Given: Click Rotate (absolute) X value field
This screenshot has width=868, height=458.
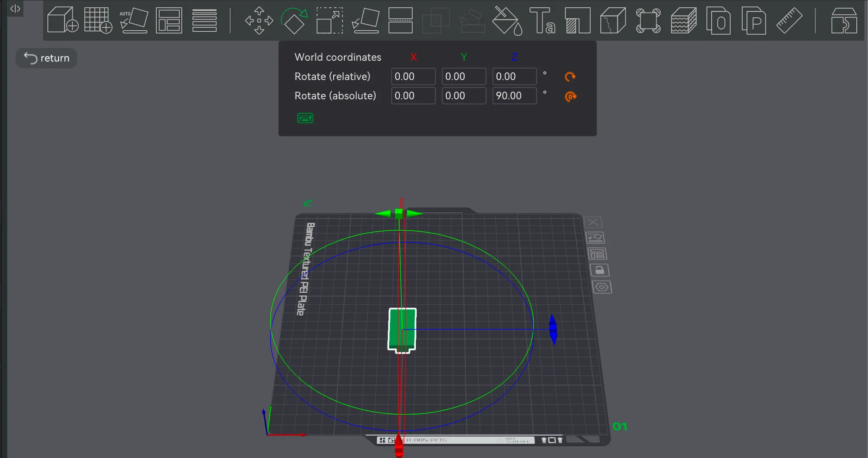Looking at the screenshot, I should click(x=413, y=95).
